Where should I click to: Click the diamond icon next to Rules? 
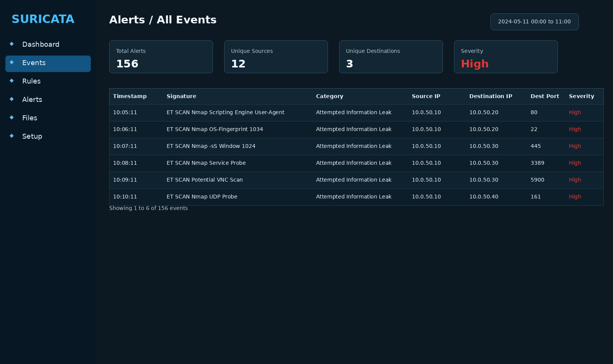[x=12, y=81]
